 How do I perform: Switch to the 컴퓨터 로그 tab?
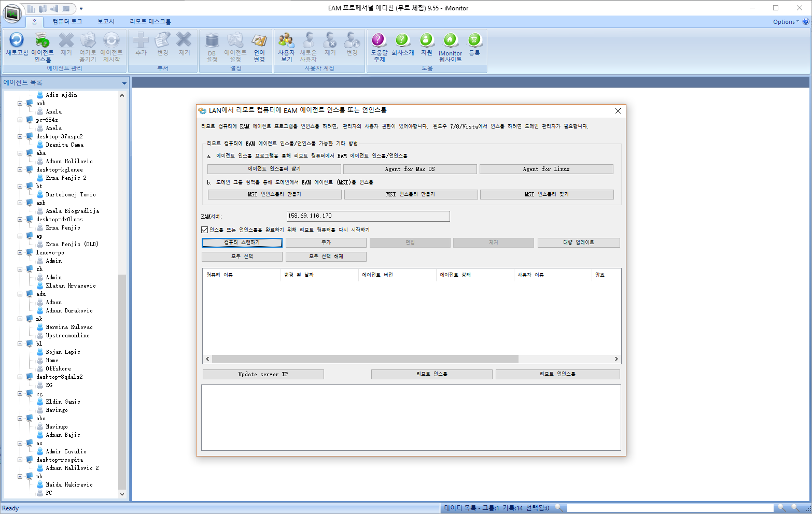click(x=67, y=22)
